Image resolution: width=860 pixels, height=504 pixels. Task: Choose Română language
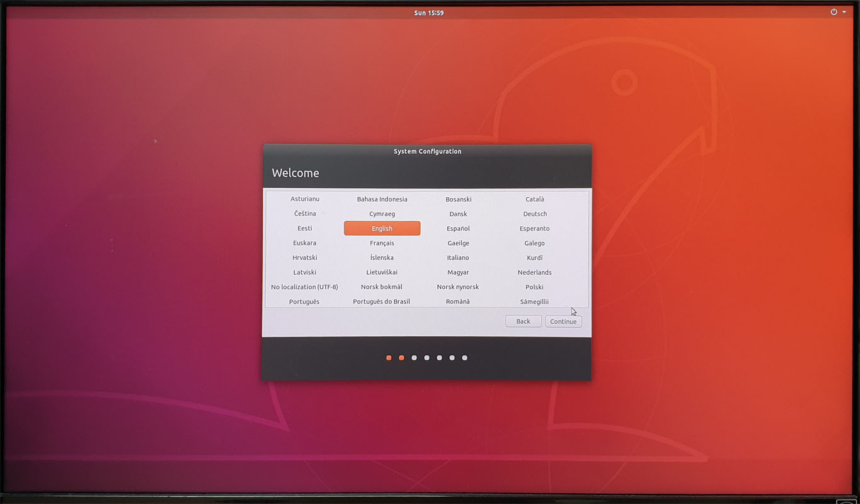[x=459, y=301]
